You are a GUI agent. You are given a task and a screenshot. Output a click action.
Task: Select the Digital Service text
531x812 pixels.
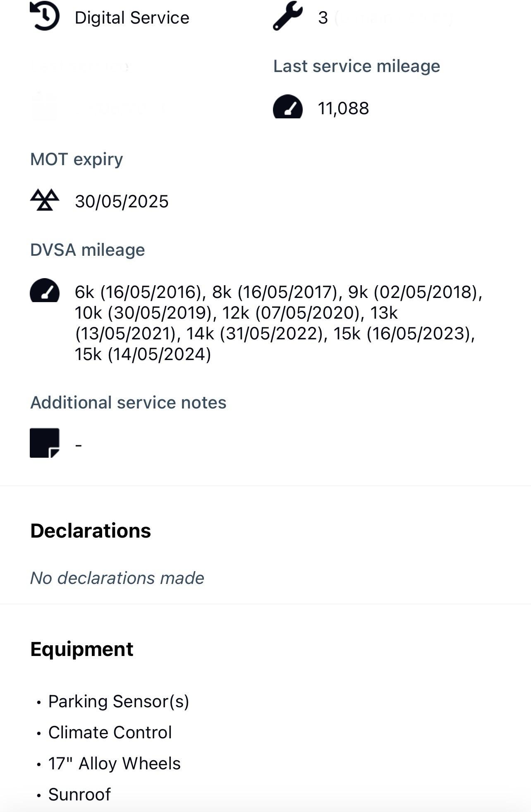pos(132,18)
